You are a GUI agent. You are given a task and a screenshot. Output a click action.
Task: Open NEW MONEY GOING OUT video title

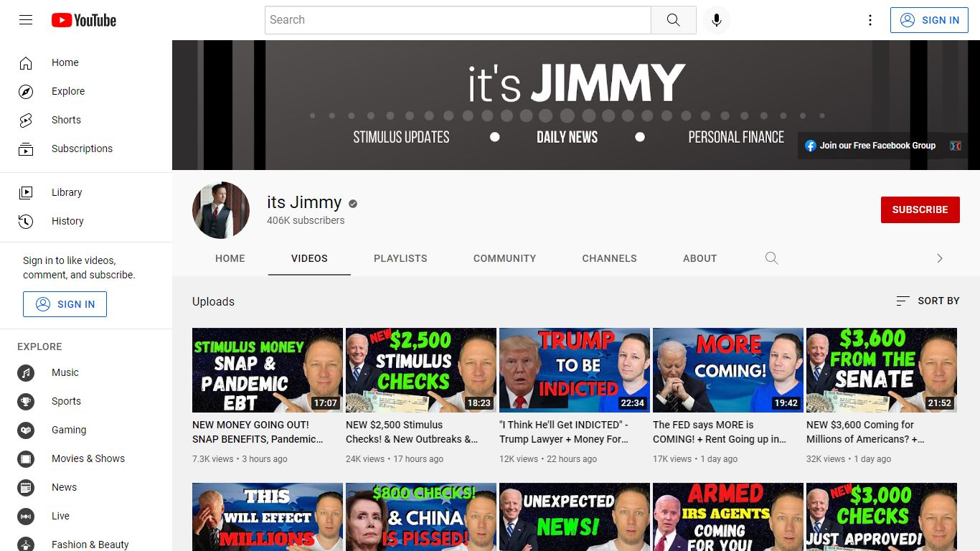pyautogui.click(x=258, y=432)
